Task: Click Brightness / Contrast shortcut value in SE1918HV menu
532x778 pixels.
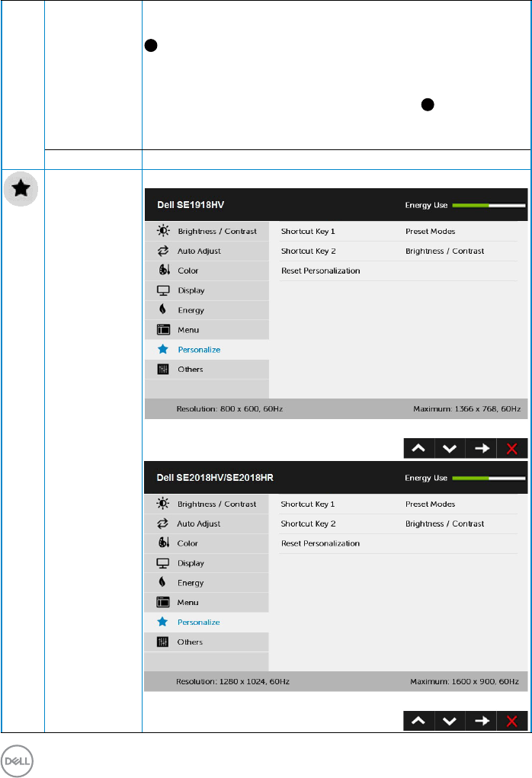Action: (444, 251)
